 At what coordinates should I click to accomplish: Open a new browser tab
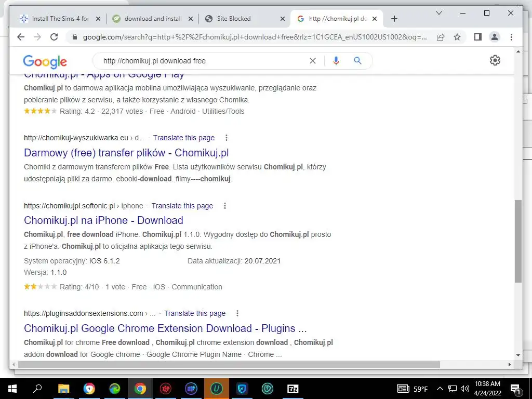[394, 19]
